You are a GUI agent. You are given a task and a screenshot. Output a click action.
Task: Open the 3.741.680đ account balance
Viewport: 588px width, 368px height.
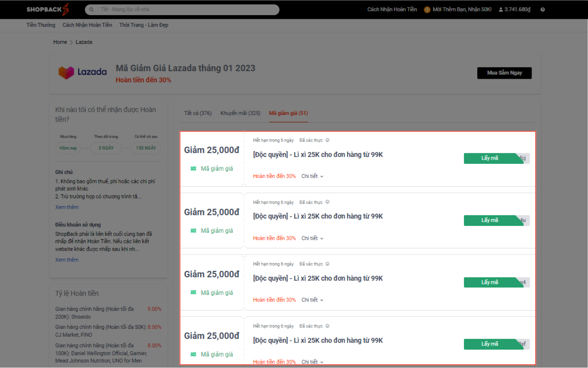517,10
